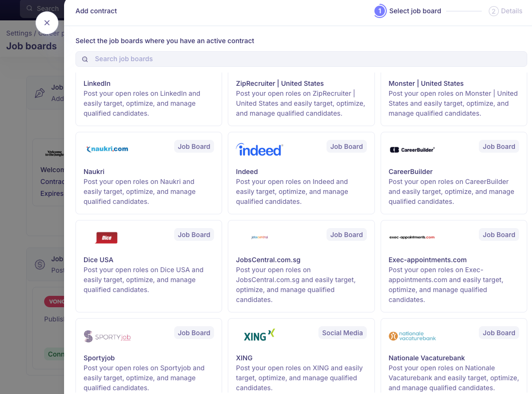Viewport: 532px width, 394px height.
Task: Focus the Search job boards field
Action: tap(304, 59)
